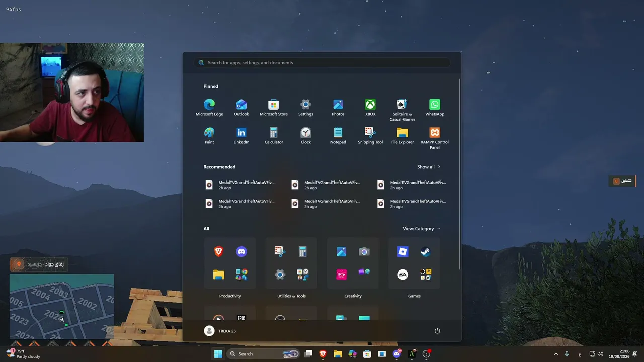Screen dimensions: 644x362
Task: Open Snipping Tool in Utilities & Tools folder
Action: click(x=280, y=252)
